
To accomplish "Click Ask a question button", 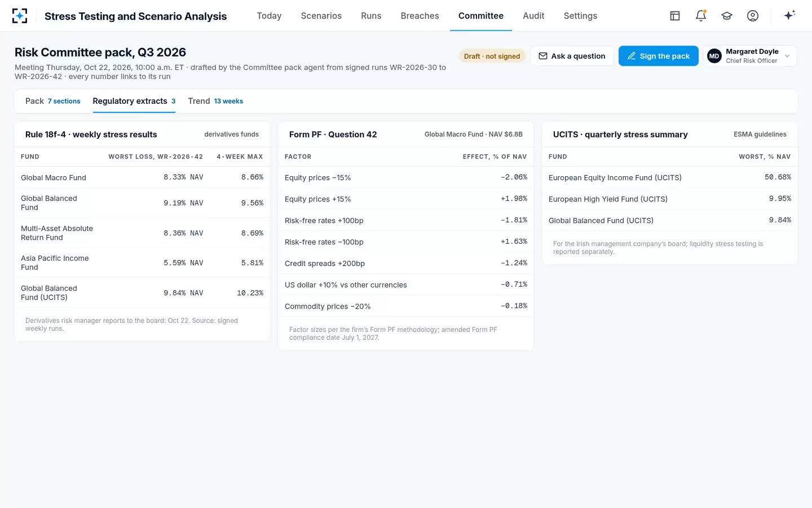I will 572,56.
